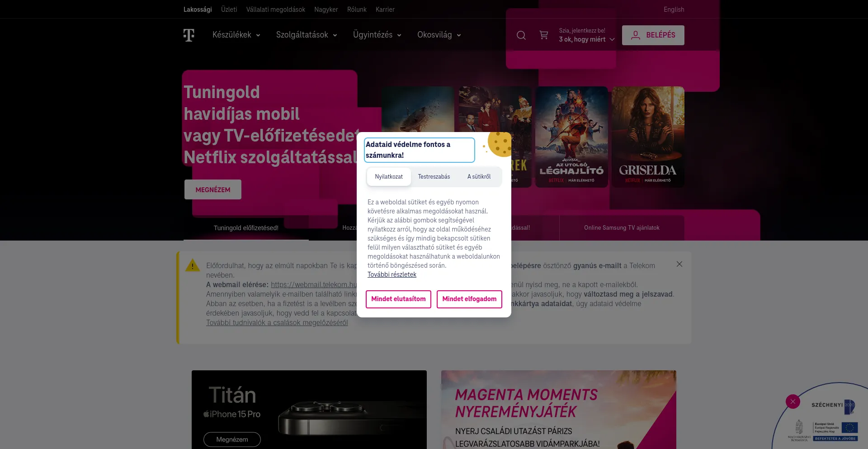Expand the Okosvilág menu
Viewport: 868px width, 449px height.
(x=439, y=35)
